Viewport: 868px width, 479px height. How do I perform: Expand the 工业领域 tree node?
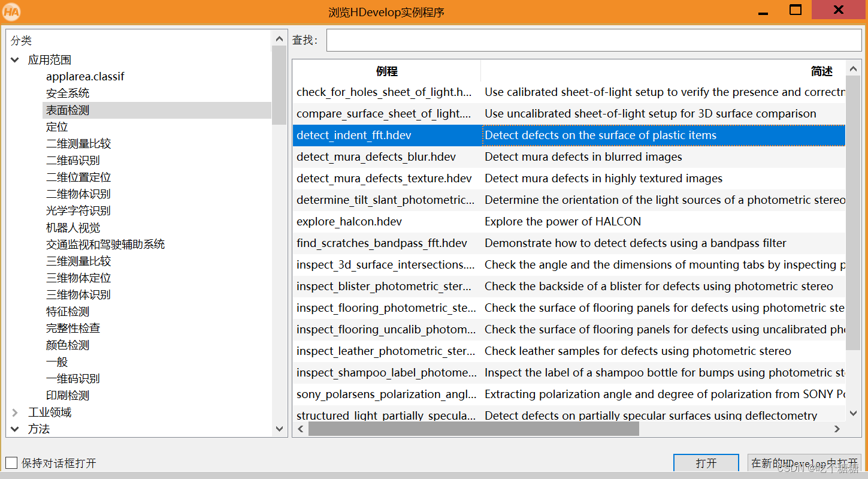[x=15, y=412]
